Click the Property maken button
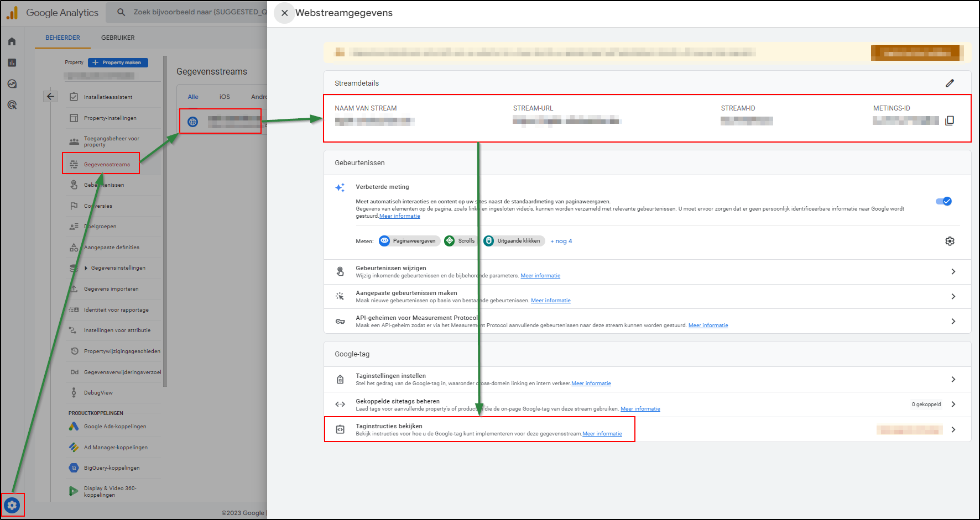Image resolution: width=980 pixels, height=520 pixels. point(117,62)
